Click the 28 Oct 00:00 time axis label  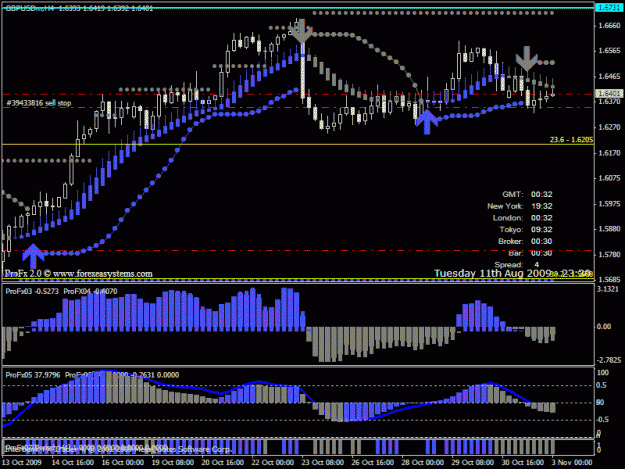point(423,462)
